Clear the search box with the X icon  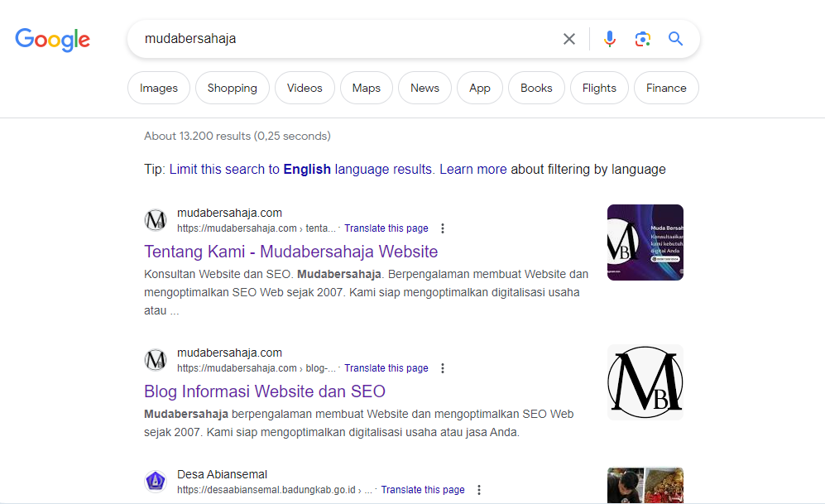point(568,39)
